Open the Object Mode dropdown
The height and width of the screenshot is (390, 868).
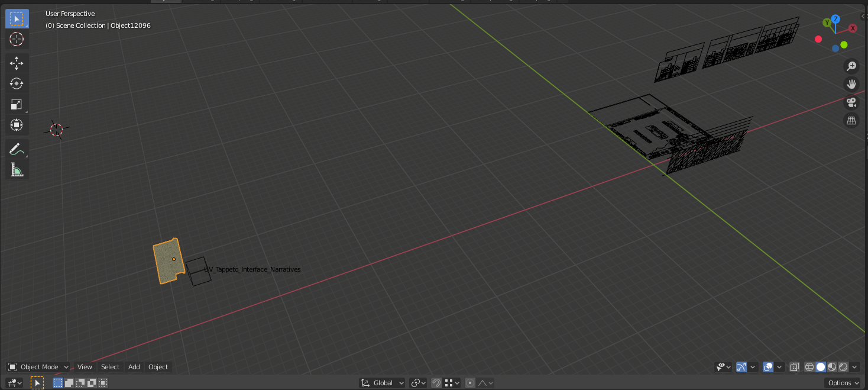(38, 367)
